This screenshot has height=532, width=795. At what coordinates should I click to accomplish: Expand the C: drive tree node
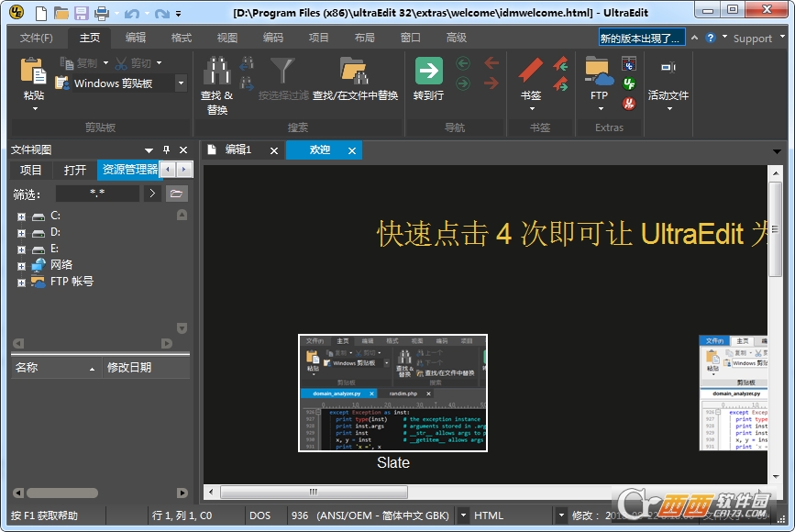[21, 216]
